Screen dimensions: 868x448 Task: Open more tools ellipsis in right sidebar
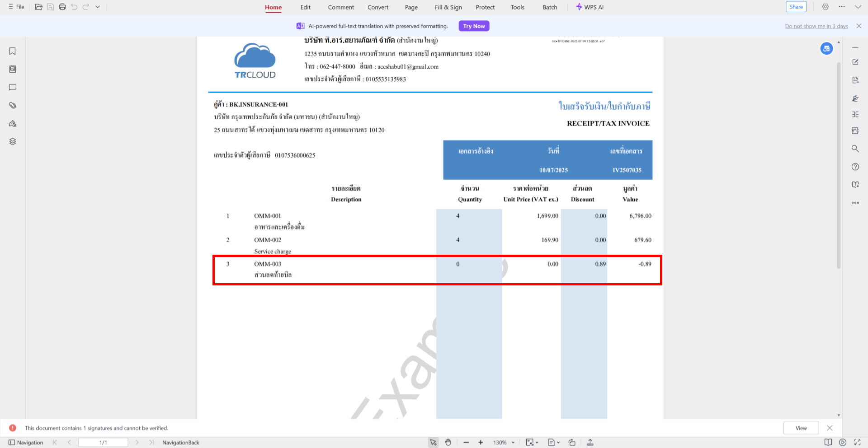pyautogui.click(x=855, y=203)
